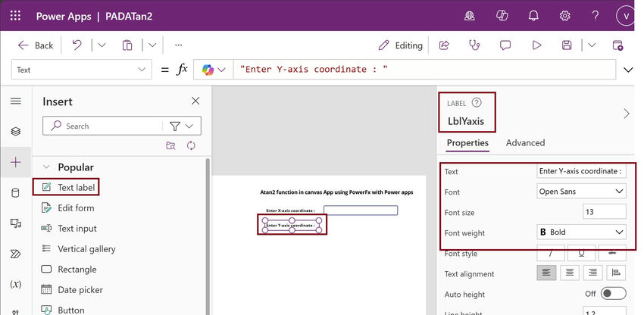Viewport: 644px width, 315px height.
Task: Expand paste options dropdown
Action: [x=152, y=45]
